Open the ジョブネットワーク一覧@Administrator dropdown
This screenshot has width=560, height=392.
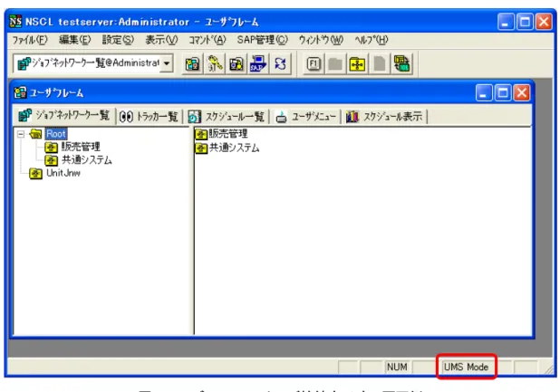click(x=167, y=63)
